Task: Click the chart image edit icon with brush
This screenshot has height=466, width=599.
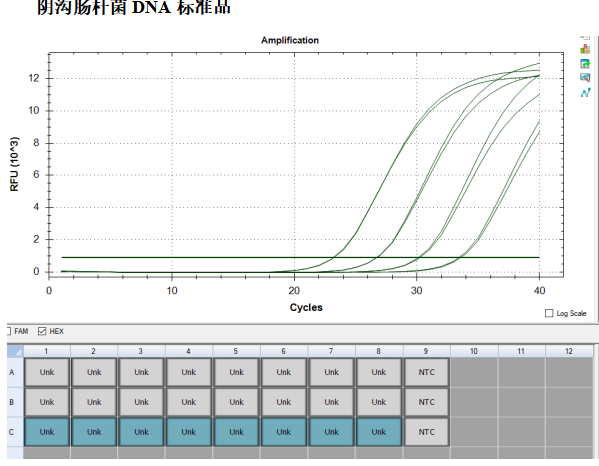Action: 585,78
